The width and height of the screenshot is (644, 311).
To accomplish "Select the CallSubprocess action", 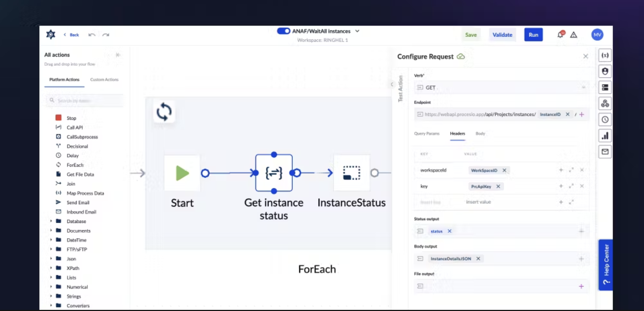I will [x=82, y=137].
